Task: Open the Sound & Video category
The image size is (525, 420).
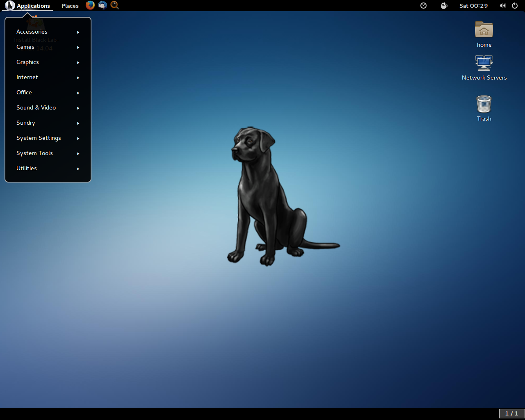Action: click(48, 108)
